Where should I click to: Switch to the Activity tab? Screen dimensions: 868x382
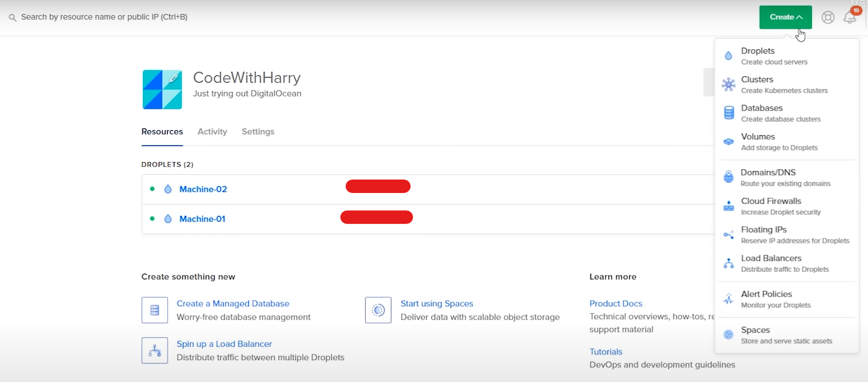point(212,132)
